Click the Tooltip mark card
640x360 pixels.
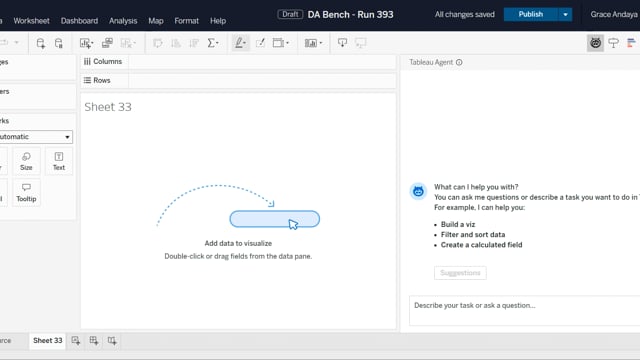pyautogui.click(x=26, y=193)
